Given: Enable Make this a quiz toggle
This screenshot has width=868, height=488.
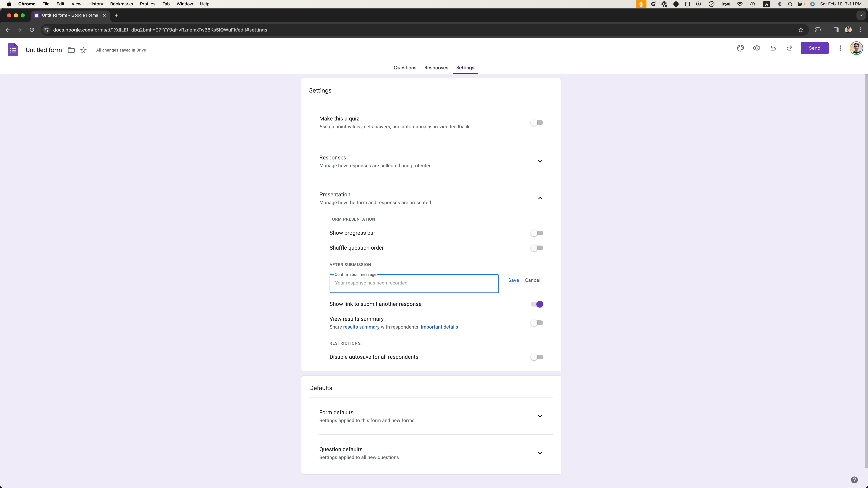Looking at the screenshot, I should click(537, 123).
